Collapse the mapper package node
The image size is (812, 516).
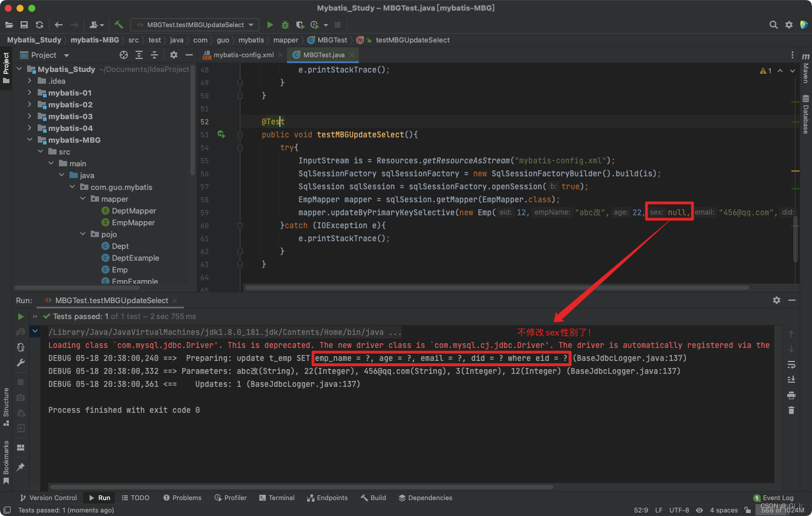[82, 199]
